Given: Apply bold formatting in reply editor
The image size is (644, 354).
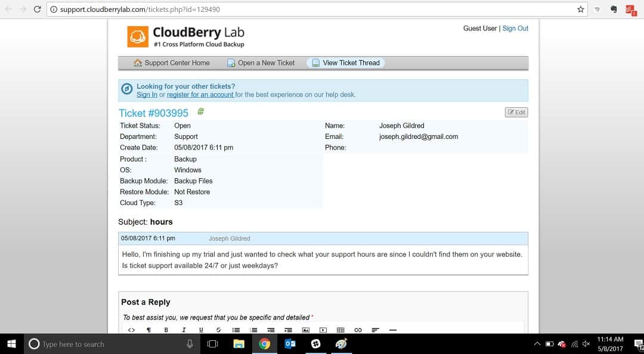Looking at the screenshot, I should 166,330.
